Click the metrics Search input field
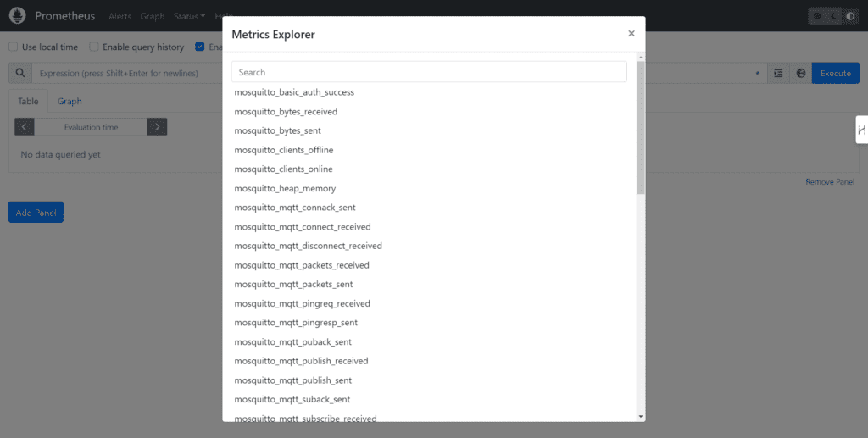 [429, 72]
